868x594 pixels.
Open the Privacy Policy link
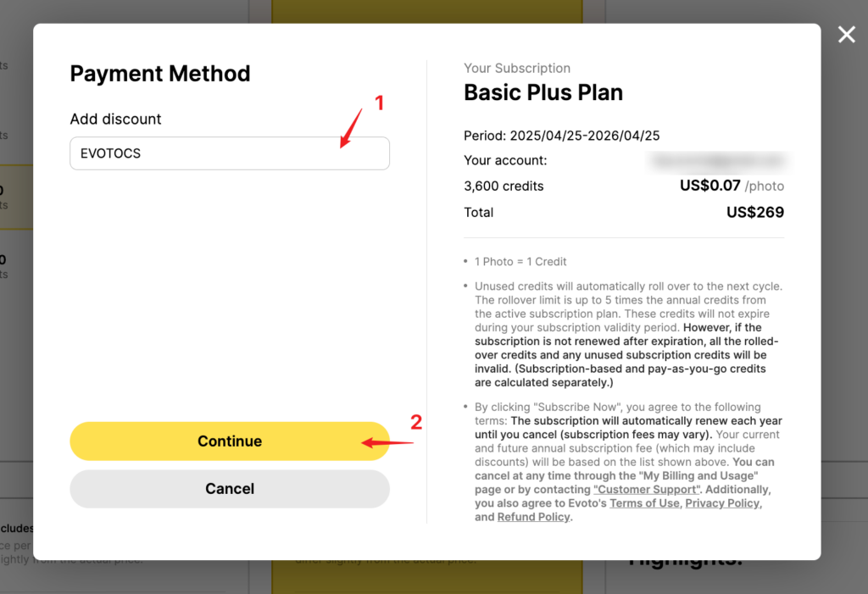tap(722, 503)
